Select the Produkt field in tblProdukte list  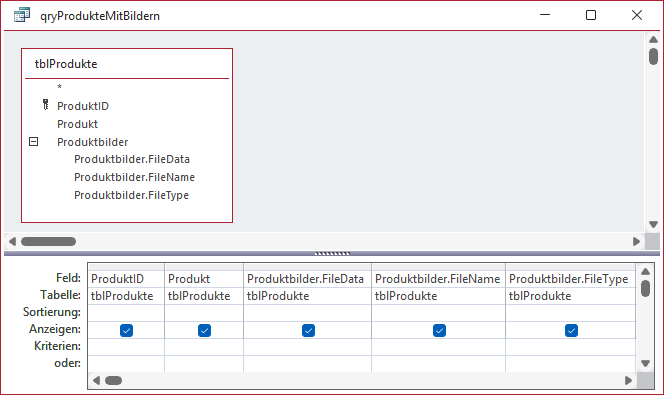[x=77, y=124]
